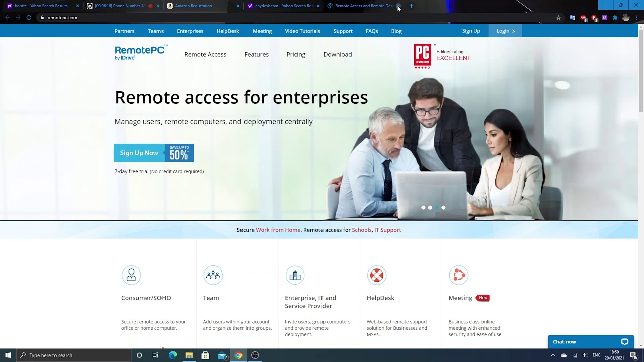
Task: Open File Explorer from the taskbar
Action: coord(189,355)
